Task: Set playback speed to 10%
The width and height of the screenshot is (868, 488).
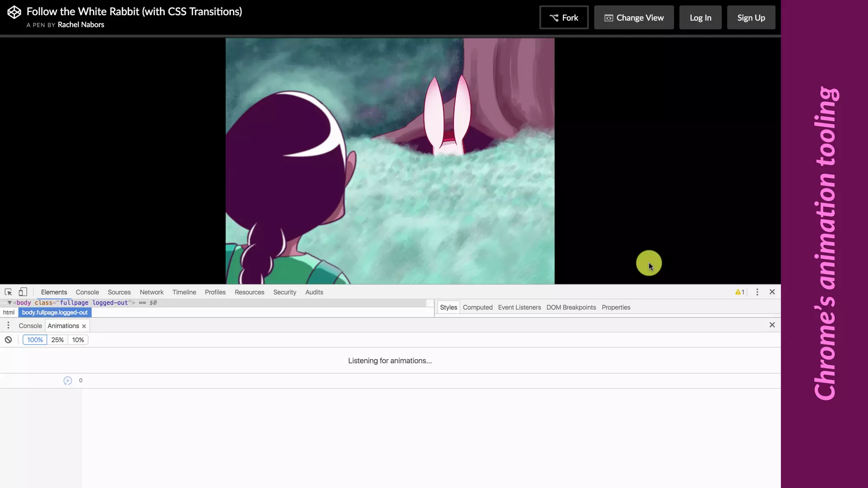Action: 78,340
